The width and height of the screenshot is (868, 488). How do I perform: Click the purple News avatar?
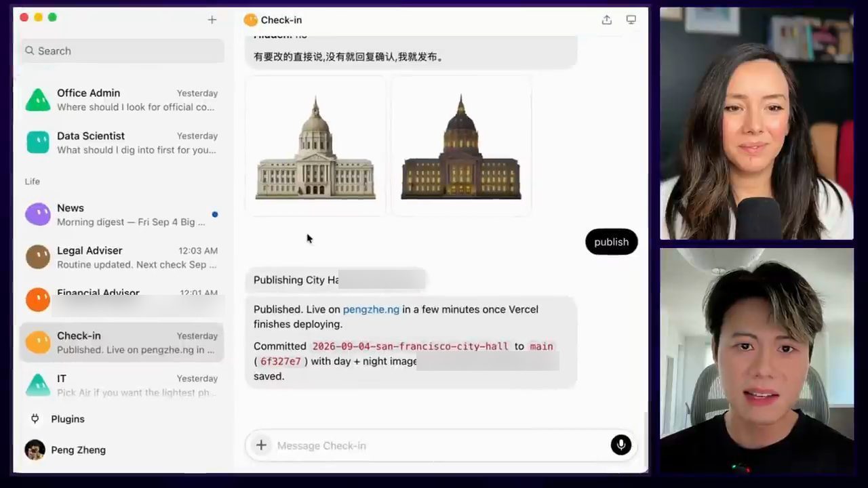38,214
